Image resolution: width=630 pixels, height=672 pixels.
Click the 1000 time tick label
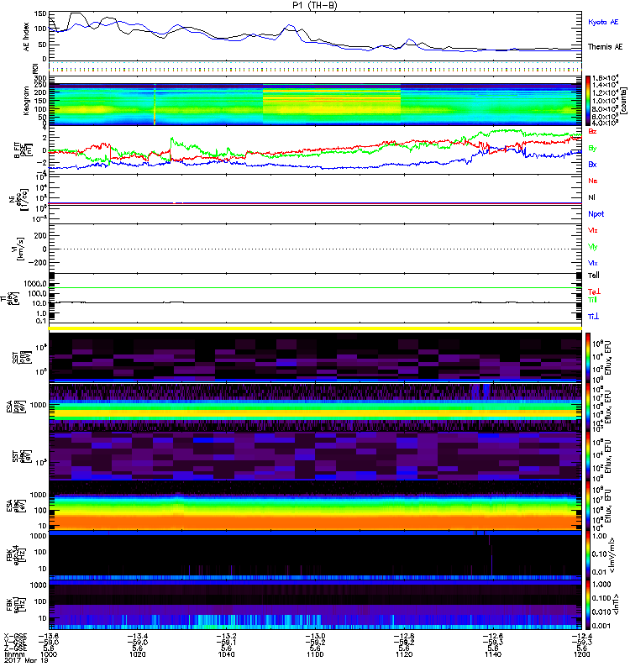pyautogui.click(x=49, y=654)
